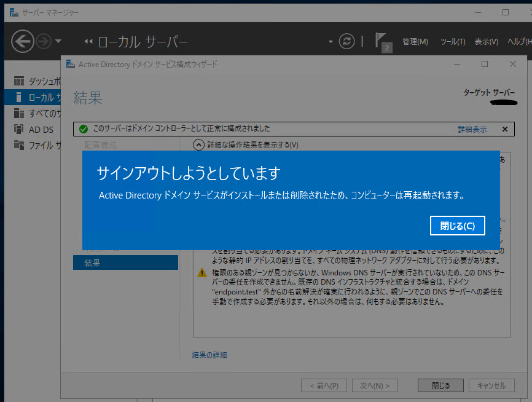Refresh Server Manager with the refresh icon
This screenshot has width=532, height=402.
click(346, 41)
